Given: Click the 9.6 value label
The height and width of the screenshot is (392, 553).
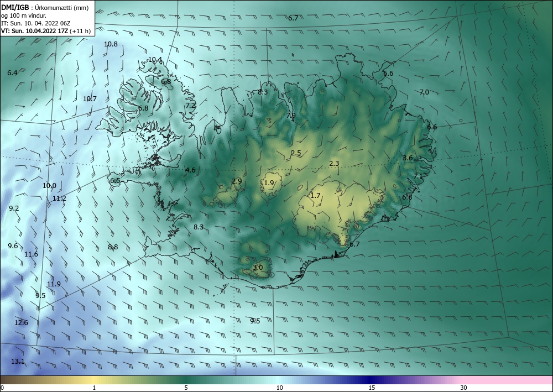Looking at the screenshot, I should (13, 245).
